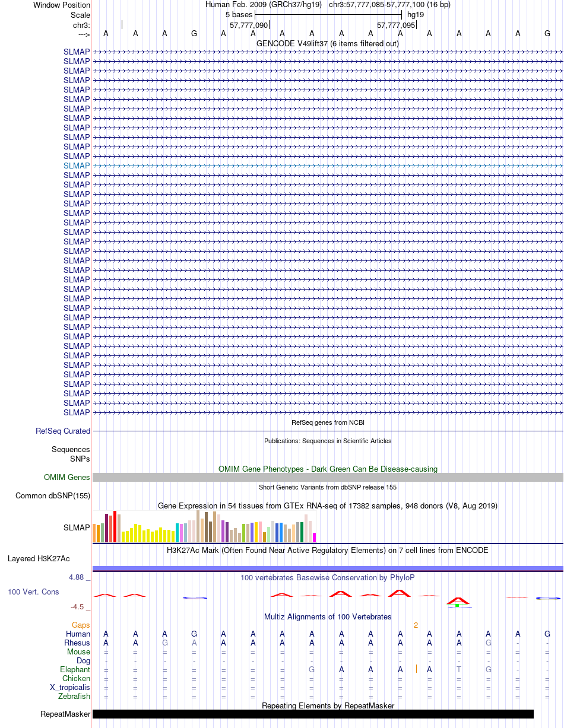Click the Rhesus alignment row label

(x=77, y=643)
